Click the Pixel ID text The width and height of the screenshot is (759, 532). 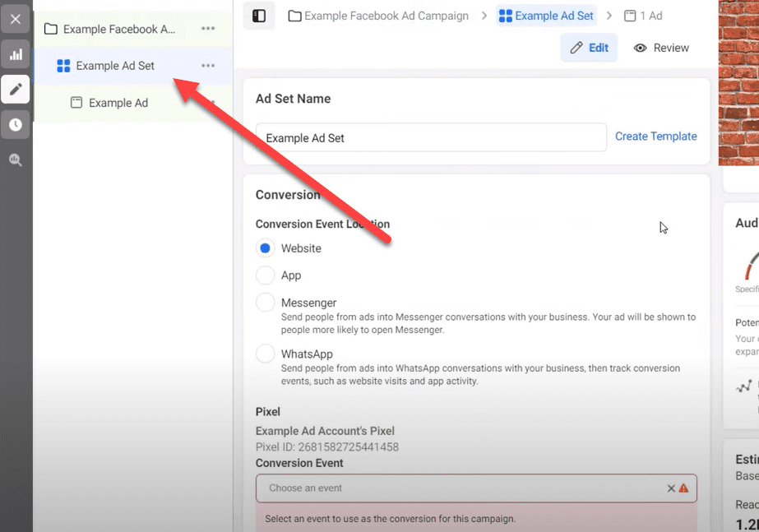pyautogui.click(x=327, y=446)
